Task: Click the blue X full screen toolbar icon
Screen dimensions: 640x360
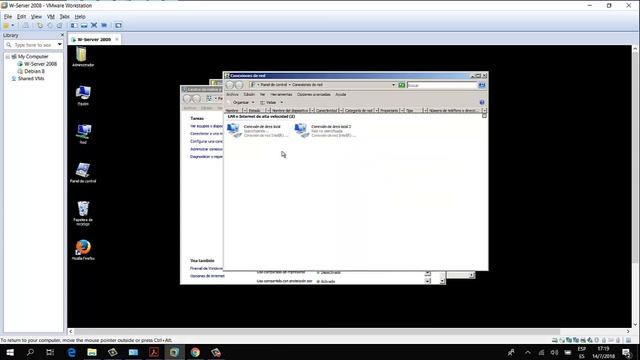Action: point(94,25)
